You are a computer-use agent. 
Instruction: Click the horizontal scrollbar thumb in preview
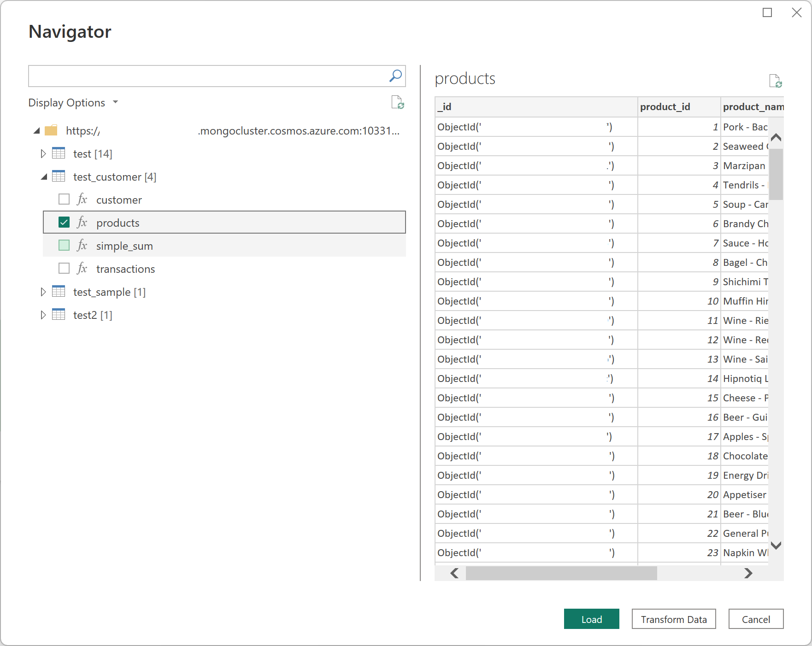(x=561, y=573)
